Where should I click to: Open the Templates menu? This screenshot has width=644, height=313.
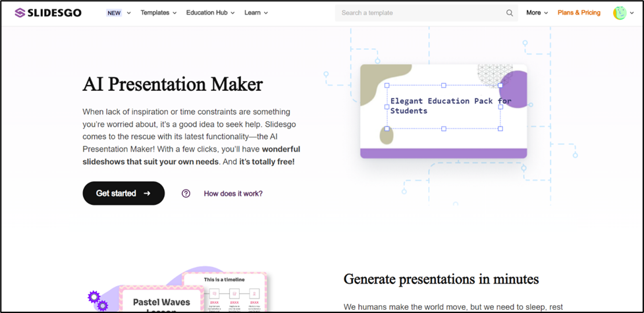tap(159, 13)
